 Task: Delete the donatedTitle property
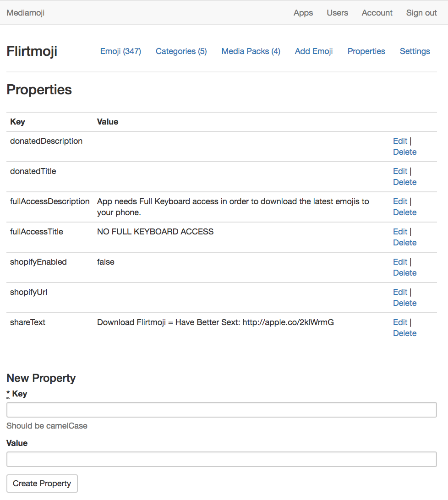click(x=404, y=182)
